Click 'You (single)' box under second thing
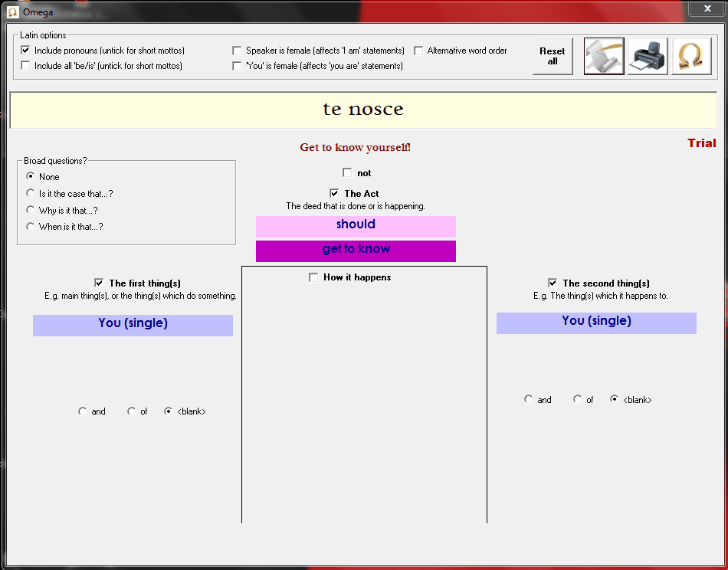This screenshot has width=728, height=570. (596, 323)
